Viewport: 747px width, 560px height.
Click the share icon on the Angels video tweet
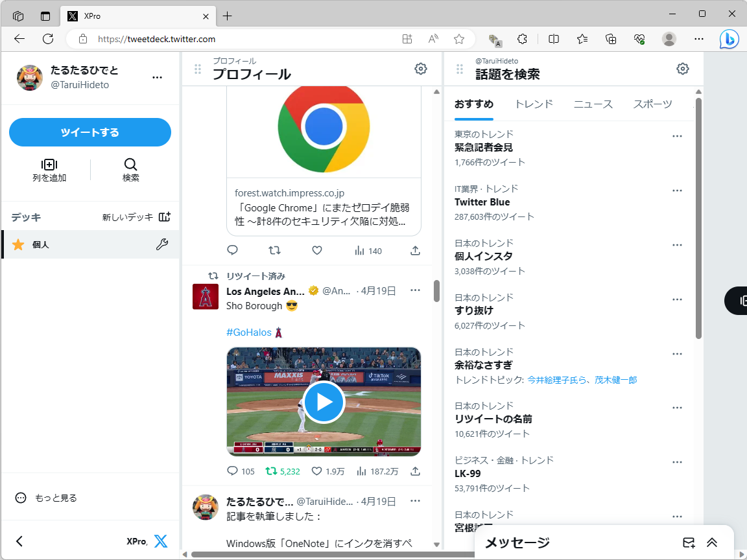(x=414, y=471)
